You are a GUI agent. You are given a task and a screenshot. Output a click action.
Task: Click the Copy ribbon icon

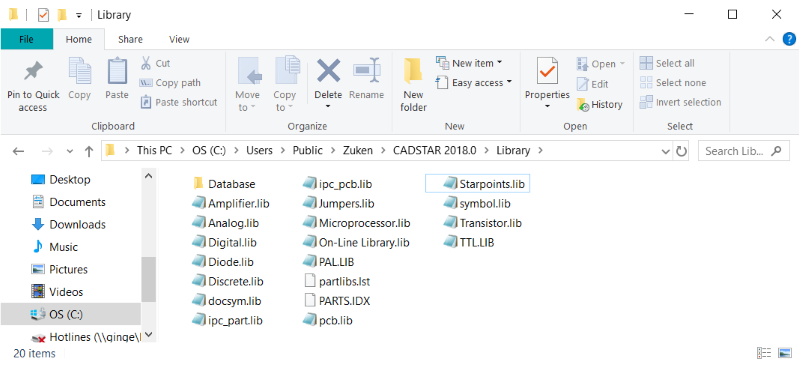pyautogui.click(x=80, y=71)
